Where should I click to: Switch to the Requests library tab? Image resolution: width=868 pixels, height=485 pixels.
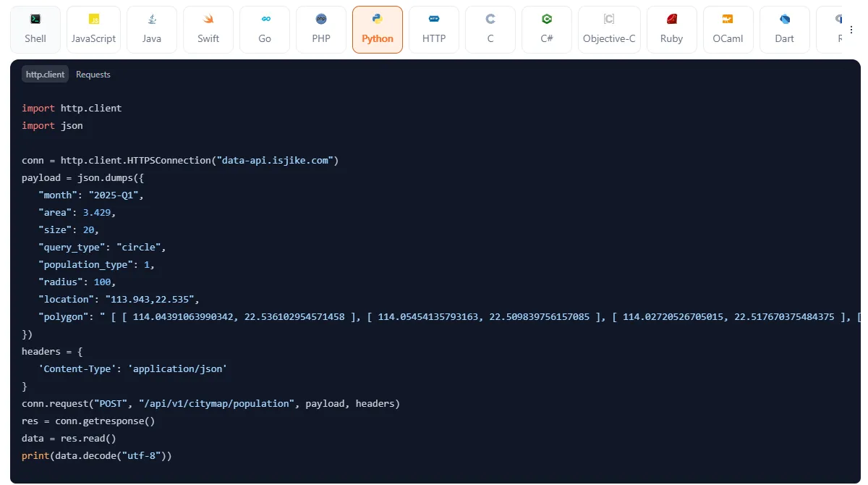(x=93, y=75)
